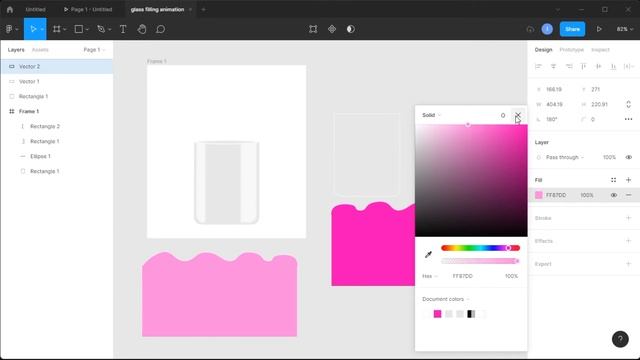Open a new tab with plus button

click(203, 9)
